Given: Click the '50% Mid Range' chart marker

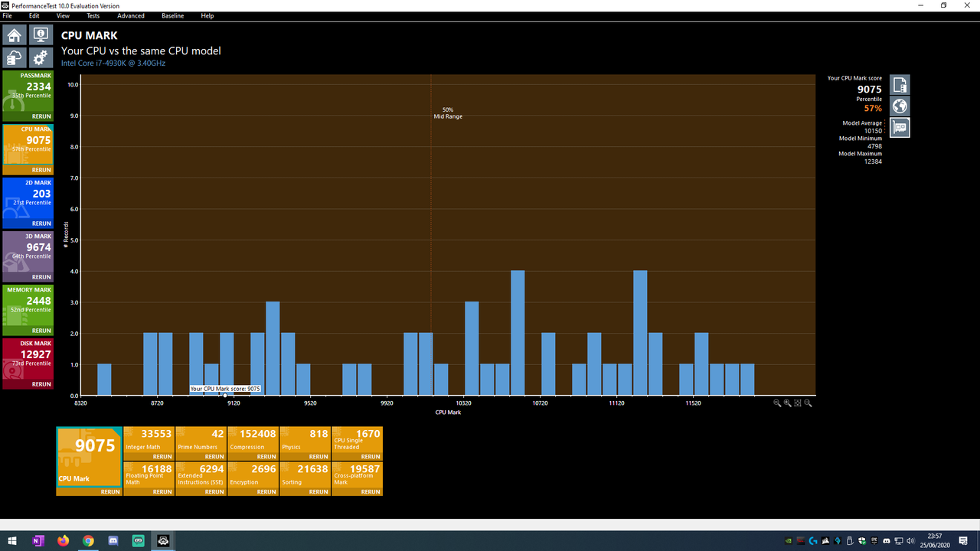Looking at the screenshot, I should [x=448, y=113].
